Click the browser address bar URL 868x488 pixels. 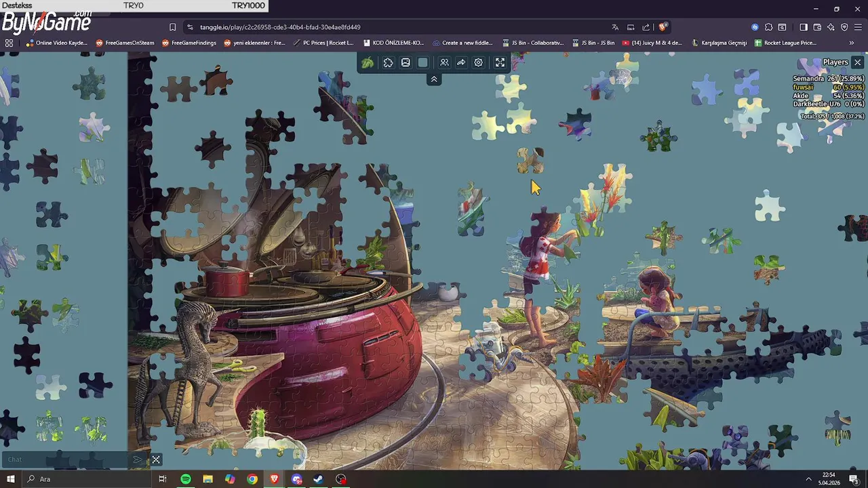point(280,27)
